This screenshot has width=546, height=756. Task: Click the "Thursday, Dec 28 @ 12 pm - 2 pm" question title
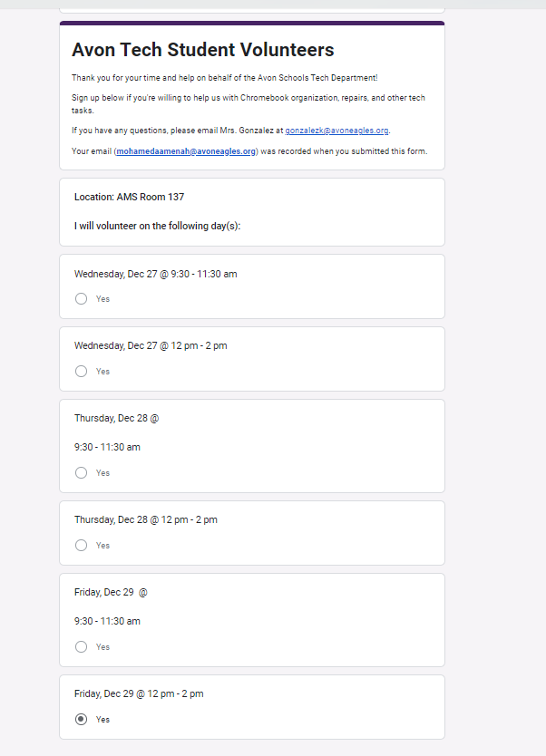point(145,520)
